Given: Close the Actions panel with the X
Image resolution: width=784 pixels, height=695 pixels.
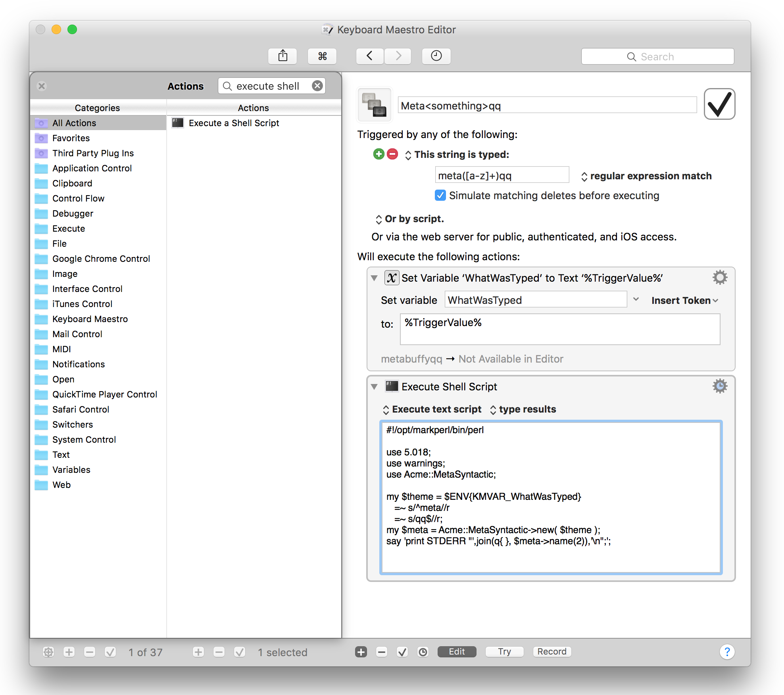Looking at the screenshot, I should point(42,86).
